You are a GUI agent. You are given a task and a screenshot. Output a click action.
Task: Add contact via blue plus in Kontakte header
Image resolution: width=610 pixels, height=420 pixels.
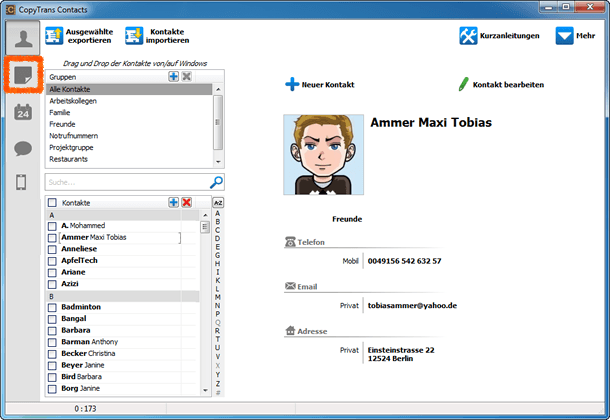[x=174, y=202]
